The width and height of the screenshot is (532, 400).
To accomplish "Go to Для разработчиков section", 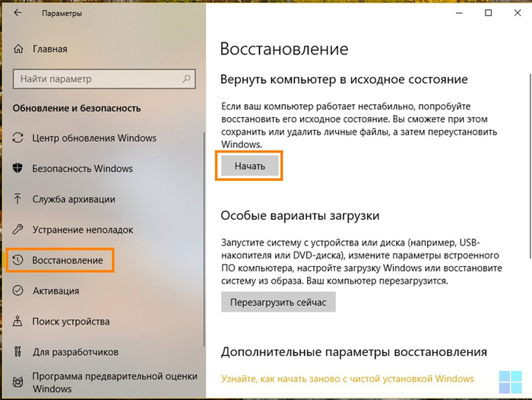I will click(75, 352).
